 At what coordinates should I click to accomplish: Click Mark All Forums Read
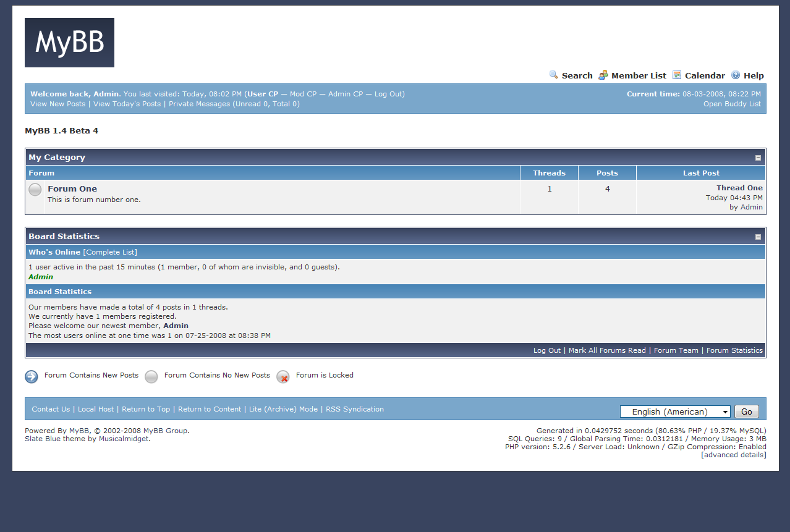point(607,350)
